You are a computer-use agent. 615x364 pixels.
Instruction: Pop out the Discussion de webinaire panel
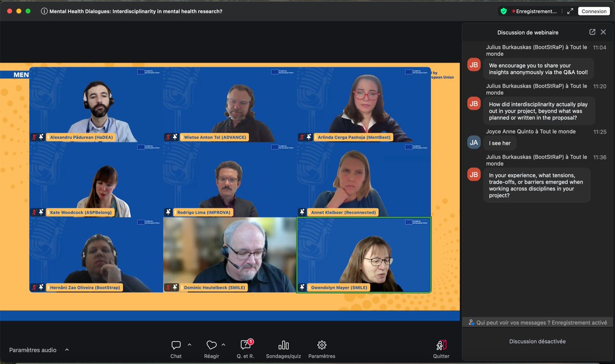(x=592, y=32)
